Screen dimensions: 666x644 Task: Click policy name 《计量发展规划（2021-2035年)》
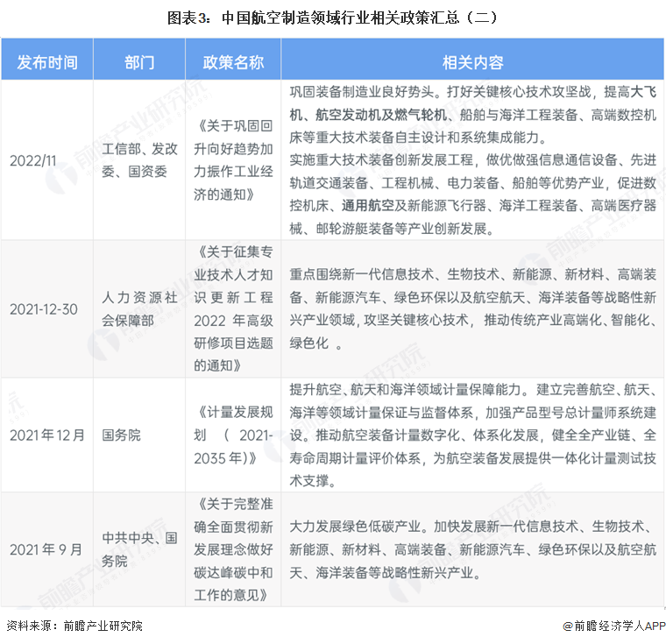pos(233,435)
